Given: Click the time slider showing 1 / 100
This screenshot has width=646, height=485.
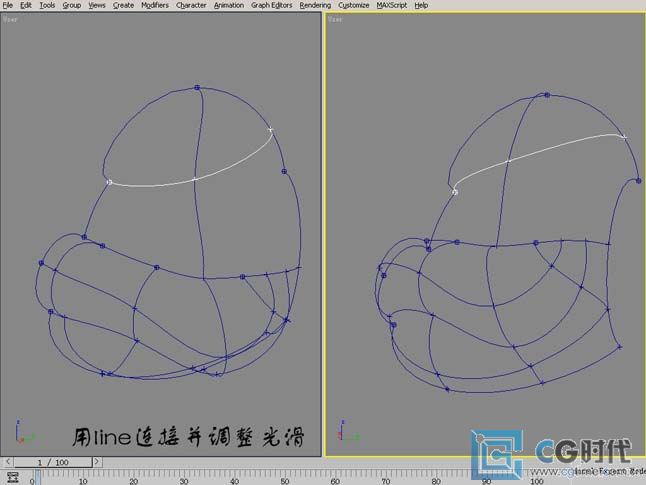Looking at the screenshot, I should click(53, 462).
